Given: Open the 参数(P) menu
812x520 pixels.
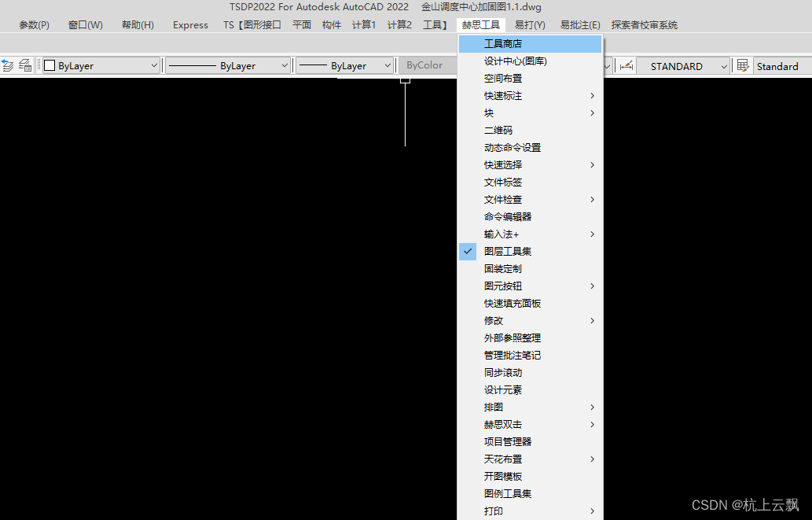Looking at the screenshot, I should (34, 25).
